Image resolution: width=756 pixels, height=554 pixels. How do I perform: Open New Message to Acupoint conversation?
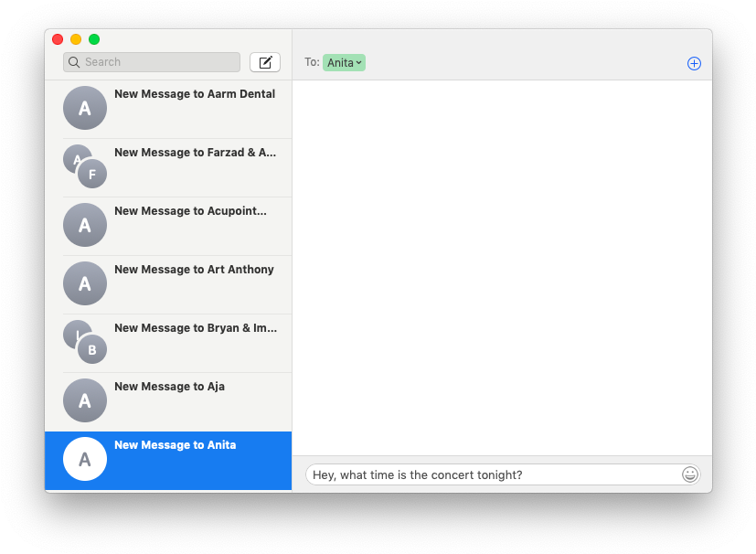(x=190, y=211)
